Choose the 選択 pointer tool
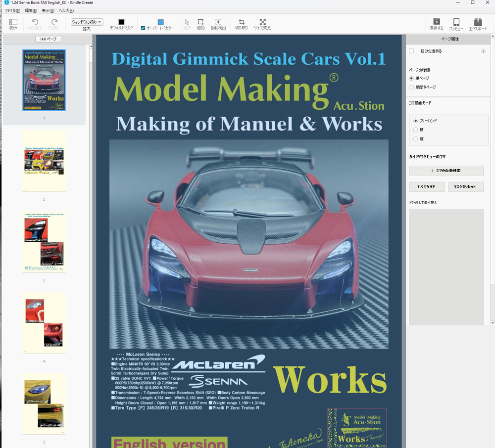Viewport: 495px width, 448px height. [x=187, y=22]
